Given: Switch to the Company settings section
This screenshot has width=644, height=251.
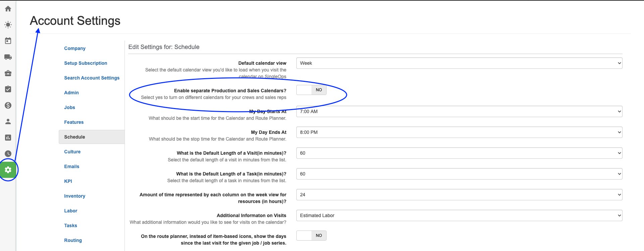Looking at the screenshot, I should (x=75, y=48).
